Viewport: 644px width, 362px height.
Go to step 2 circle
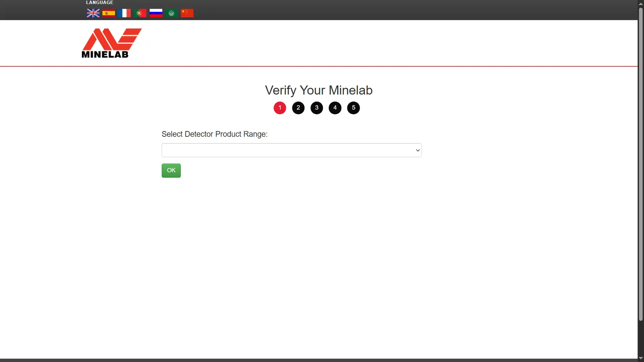pos(298,108)
